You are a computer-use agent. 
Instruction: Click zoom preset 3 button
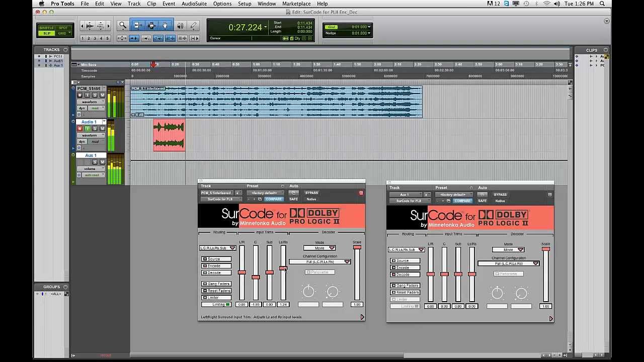95,38
